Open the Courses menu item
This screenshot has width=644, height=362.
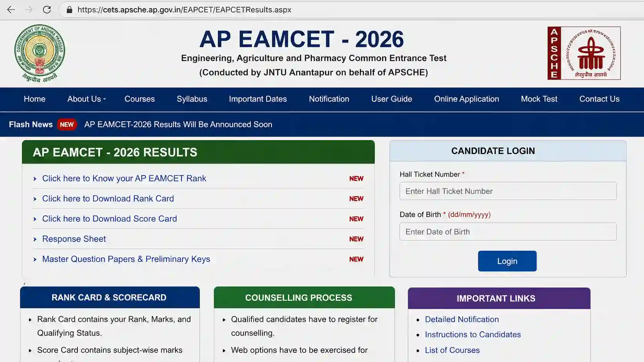139,99
